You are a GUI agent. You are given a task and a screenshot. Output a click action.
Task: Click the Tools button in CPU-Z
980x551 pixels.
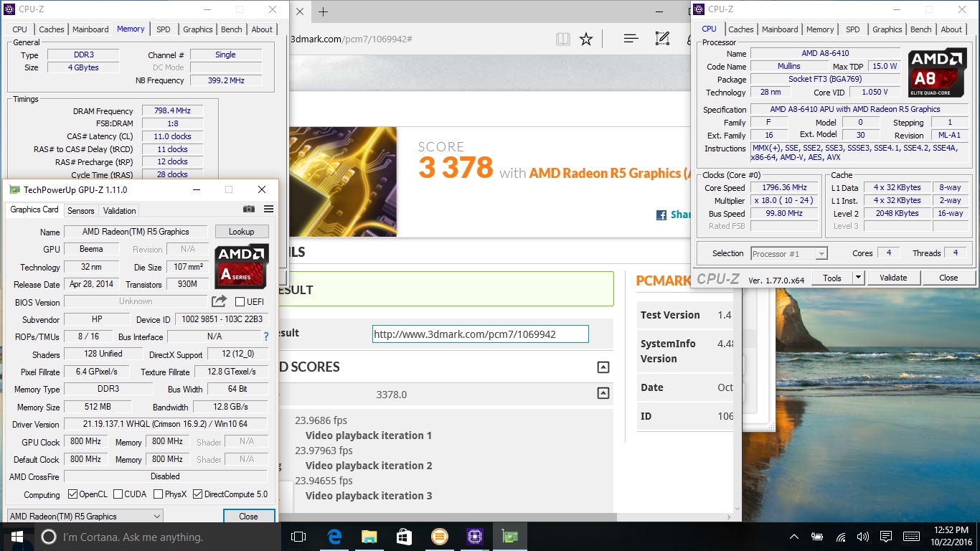832,278
